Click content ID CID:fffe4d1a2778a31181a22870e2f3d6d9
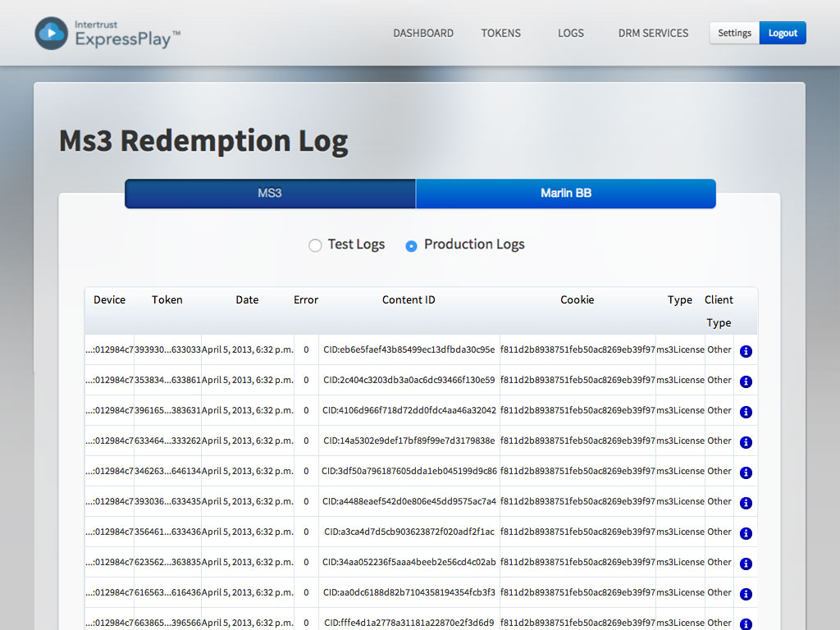Screen dimensions: 840x630 pos(409,623)
